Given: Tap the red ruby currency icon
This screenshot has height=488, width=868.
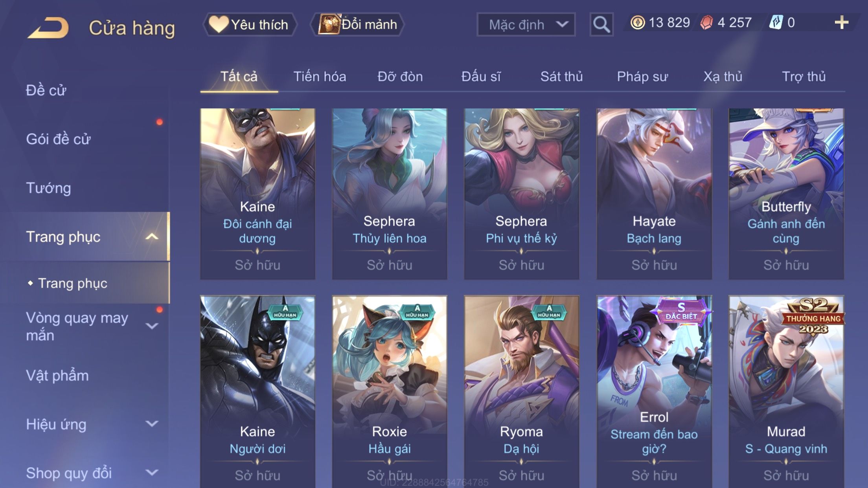Looking at the screenshot, I should (x=706, y=22).
